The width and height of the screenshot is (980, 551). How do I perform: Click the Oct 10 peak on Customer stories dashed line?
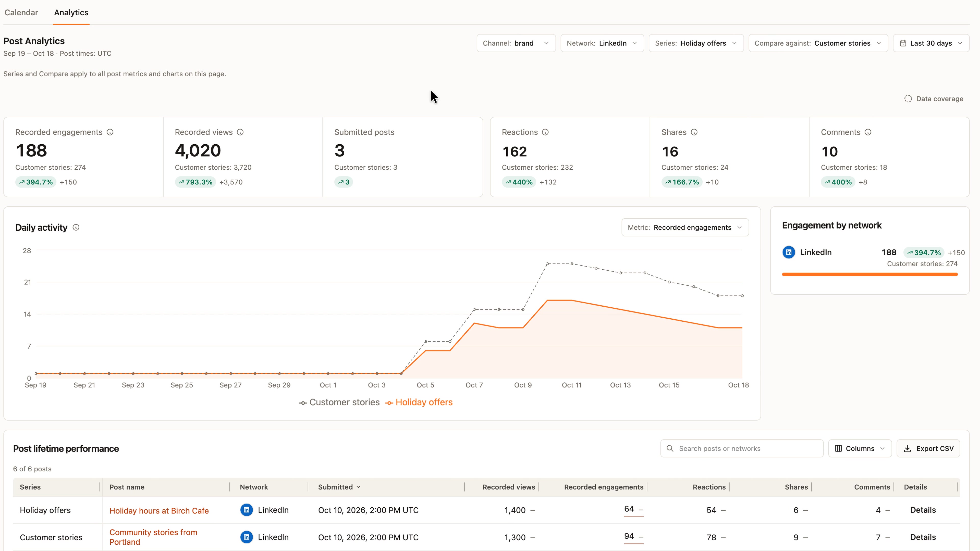[x=547, y=264]
